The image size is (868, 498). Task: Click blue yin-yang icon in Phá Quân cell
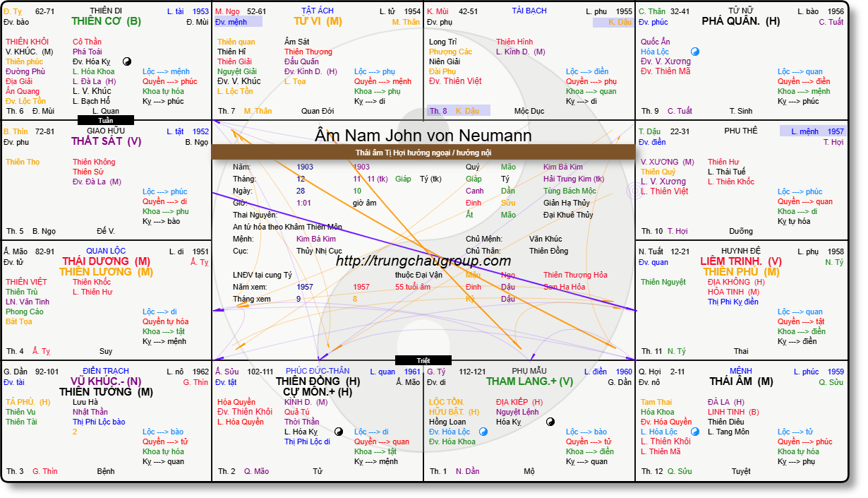pyautogui.click(x=694, y=52)
